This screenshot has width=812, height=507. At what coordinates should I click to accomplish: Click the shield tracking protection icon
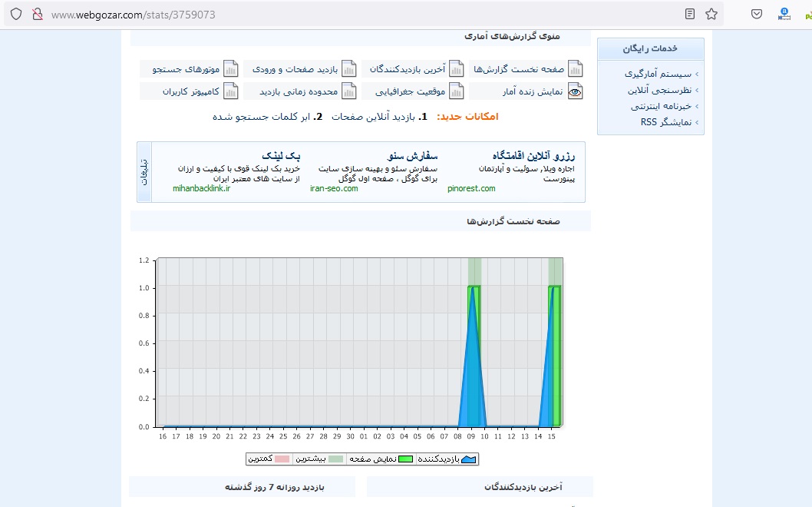pos(16,14)
